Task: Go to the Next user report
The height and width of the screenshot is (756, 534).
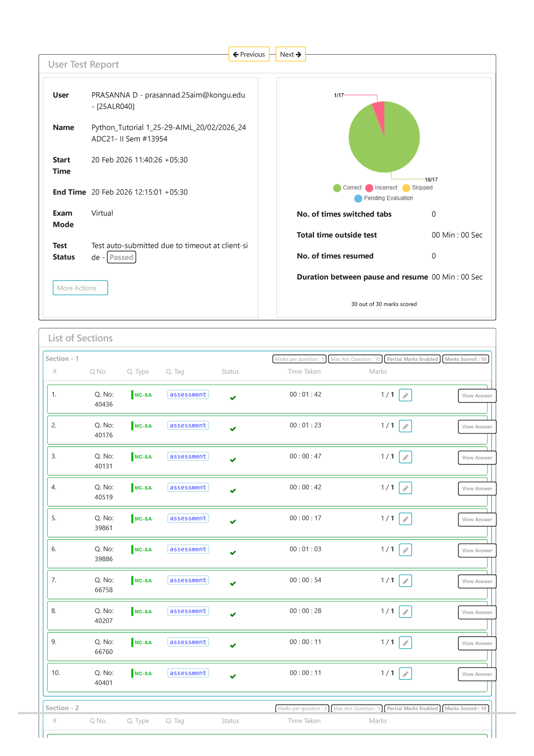Action: [291, 54]
